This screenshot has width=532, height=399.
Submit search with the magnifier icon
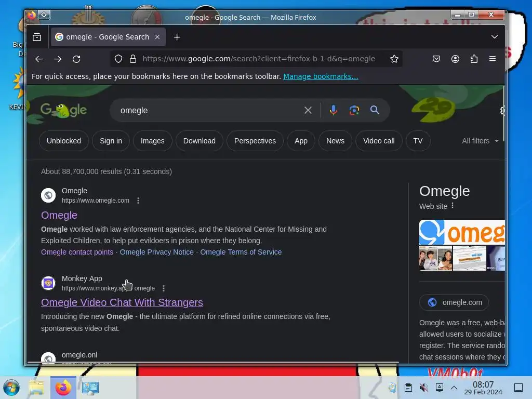[375, 110]
